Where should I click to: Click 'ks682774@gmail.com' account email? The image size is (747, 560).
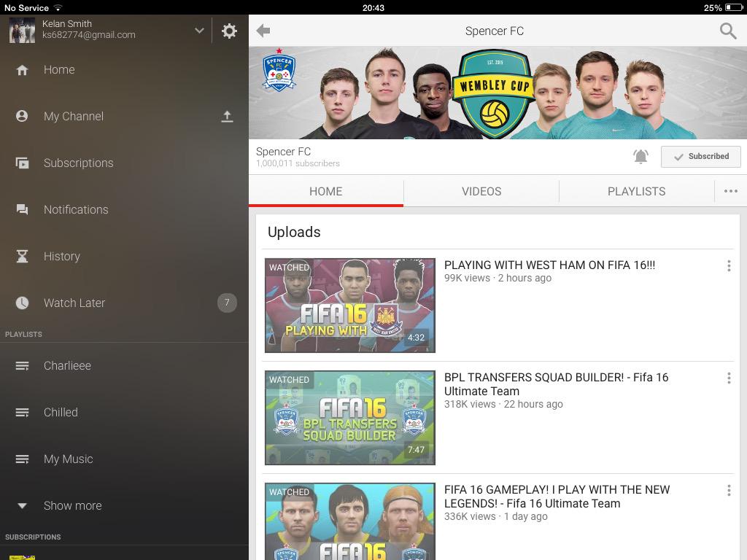pos(88,35)
